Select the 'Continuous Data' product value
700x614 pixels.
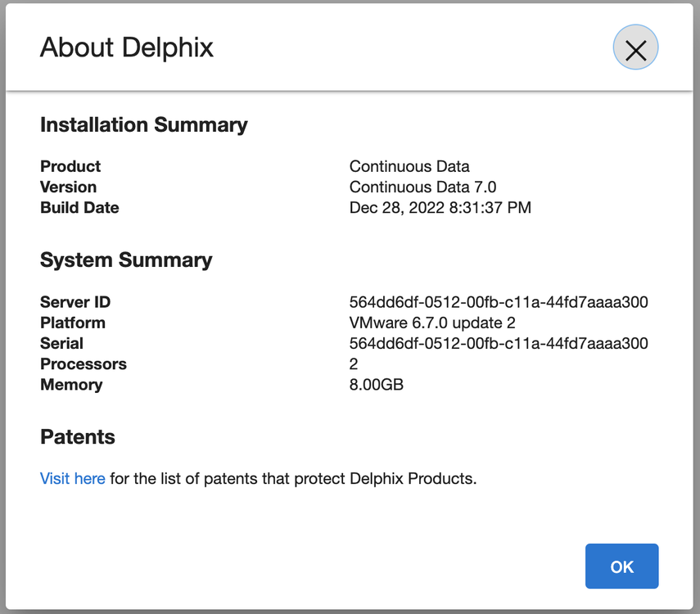(x=409, y=166)
